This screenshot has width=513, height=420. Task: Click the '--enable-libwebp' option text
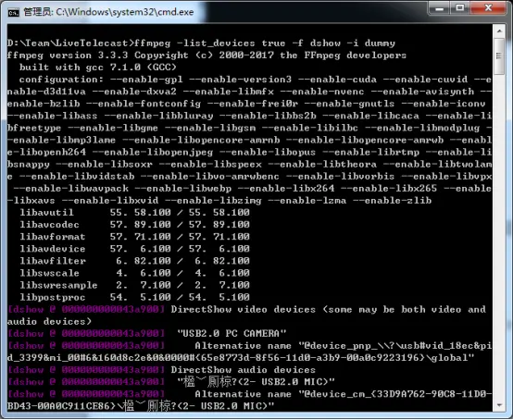tap(183, 189)
